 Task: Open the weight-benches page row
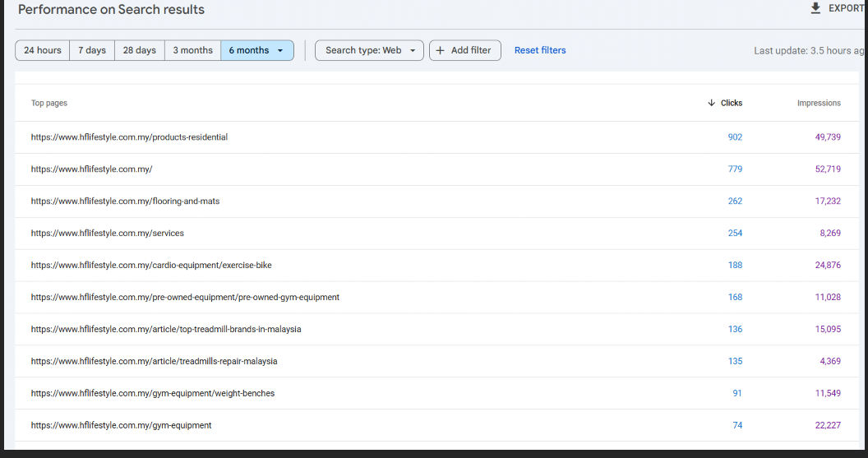[153, 394]
